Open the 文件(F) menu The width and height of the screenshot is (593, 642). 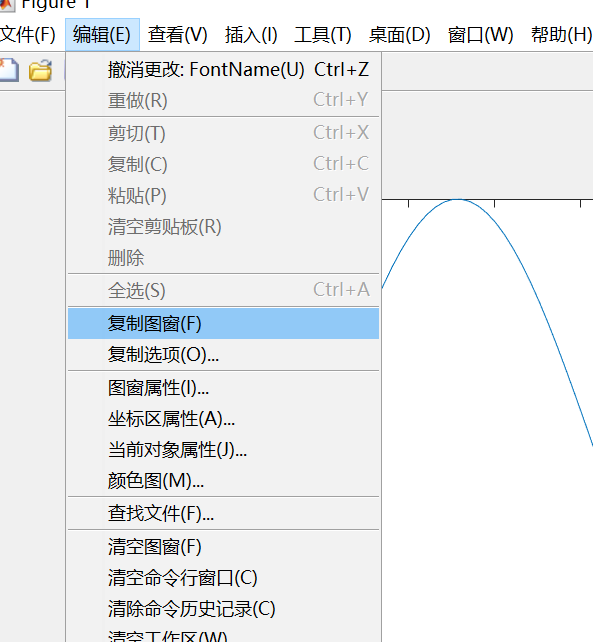click(27, 34)
